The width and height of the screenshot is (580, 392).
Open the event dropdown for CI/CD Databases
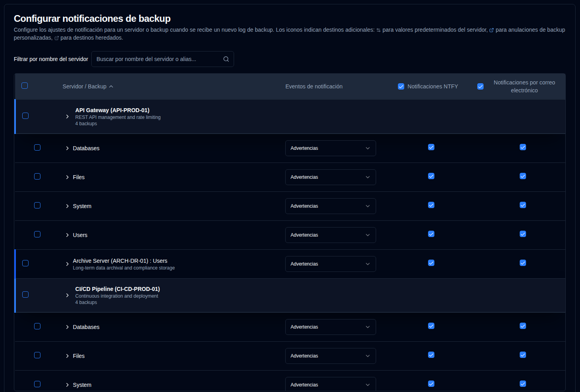click(330, 327)
